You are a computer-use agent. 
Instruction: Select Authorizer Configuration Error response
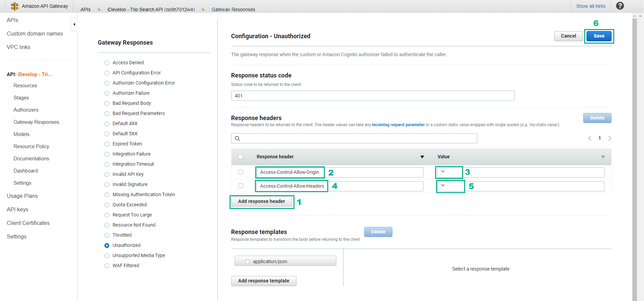pos(107,83)
